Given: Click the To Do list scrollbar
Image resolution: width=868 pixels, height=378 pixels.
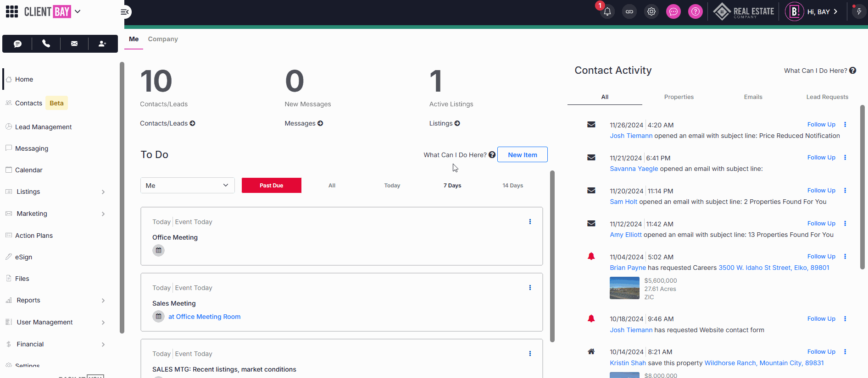Looking at the screenshot, I should click(552, 257).
